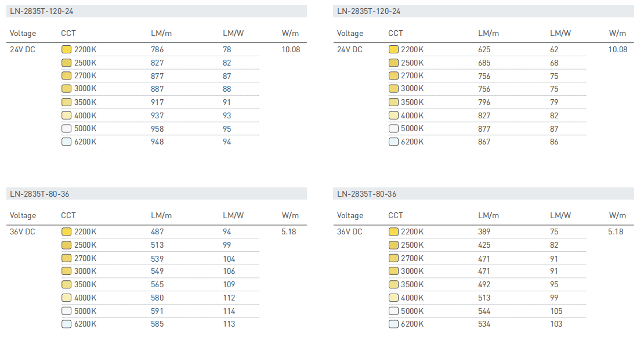Pick the 6200K swatch in the 534 LM/m row
Image resolution: width=644 pixels, height=351 pixels.
pos(393,324)
